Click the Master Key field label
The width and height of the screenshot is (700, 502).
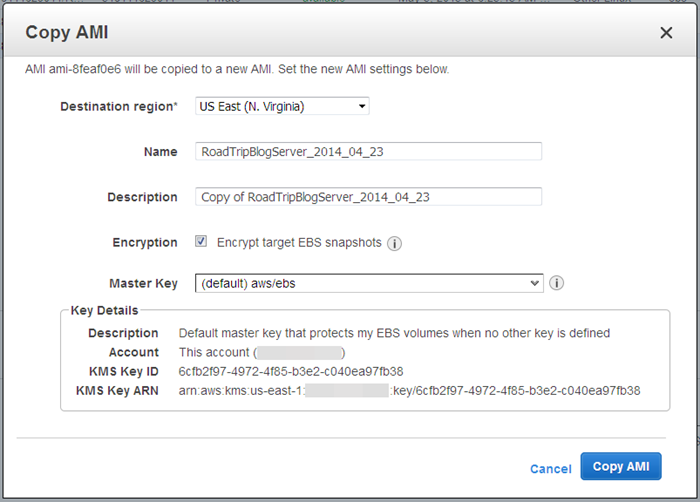[x=143, y=283]
